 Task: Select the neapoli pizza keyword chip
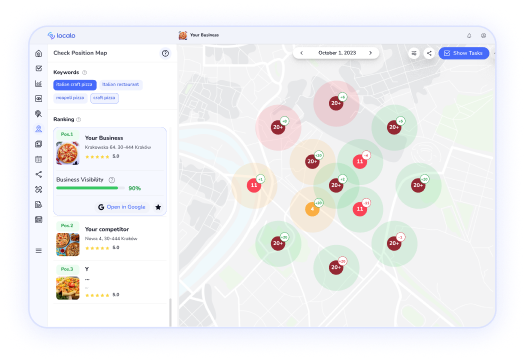click(x=70, y=98)
